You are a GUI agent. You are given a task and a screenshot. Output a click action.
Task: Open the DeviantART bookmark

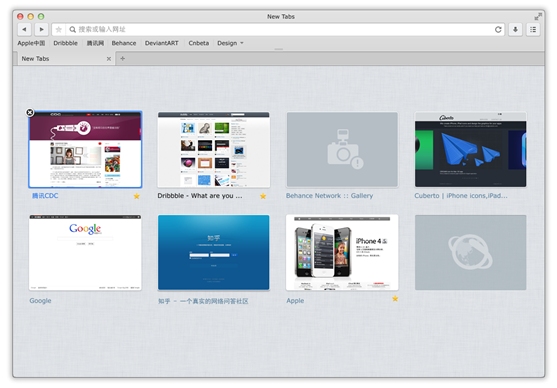click(x=161, y=43)
